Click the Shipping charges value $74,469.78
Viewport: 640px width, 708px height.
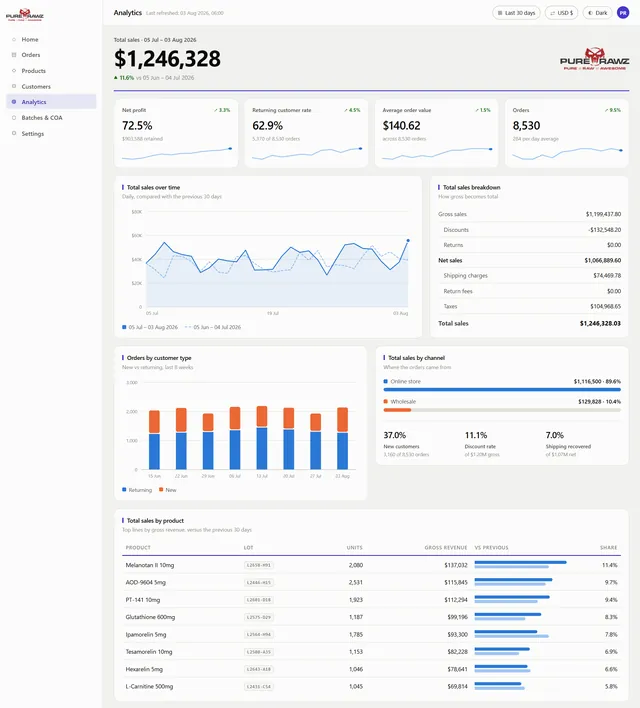click(607, 275)
